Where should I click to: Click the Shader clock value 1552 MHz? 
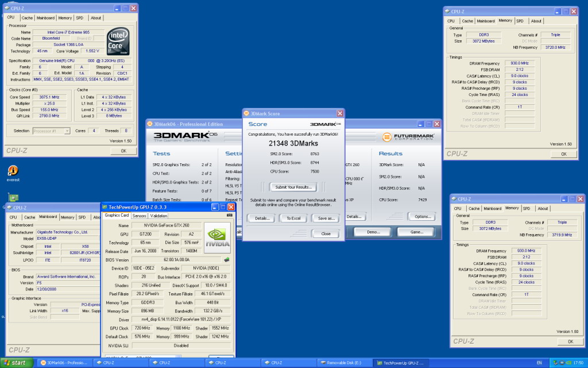[220, 328]
